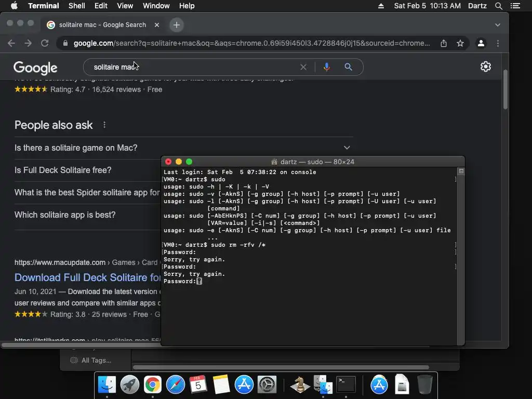Screen dimensions: 532x399
Task: Open the Chrome profile icon
Action: coord(481,43)
